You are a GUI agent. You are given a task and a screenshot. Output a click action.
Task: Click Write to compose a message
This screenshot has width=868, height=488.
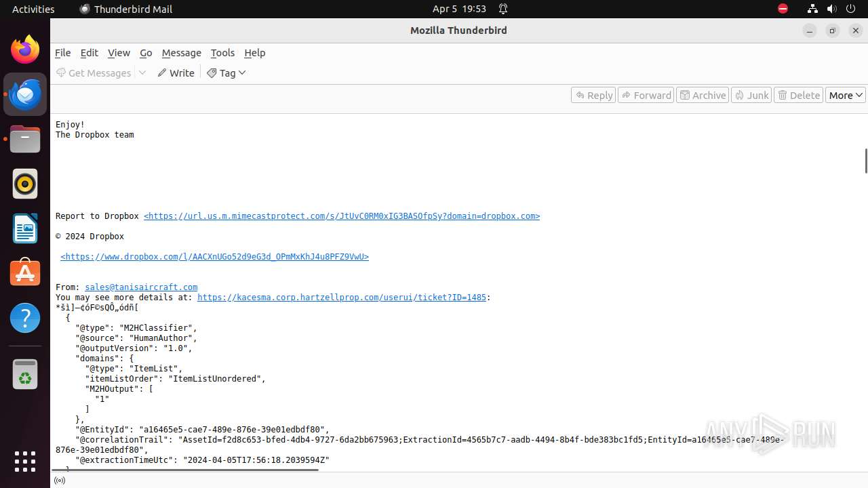coord(176,73)
